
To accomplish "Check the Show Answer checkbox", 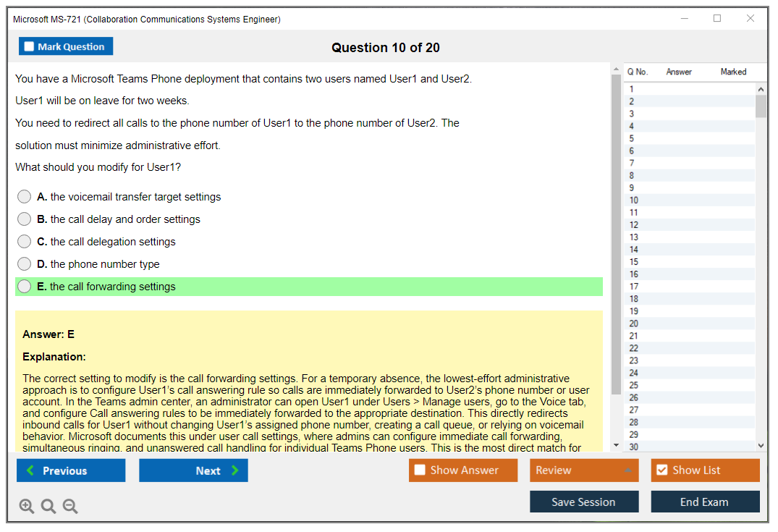I will pyautogui.click(x=420, y=470).
